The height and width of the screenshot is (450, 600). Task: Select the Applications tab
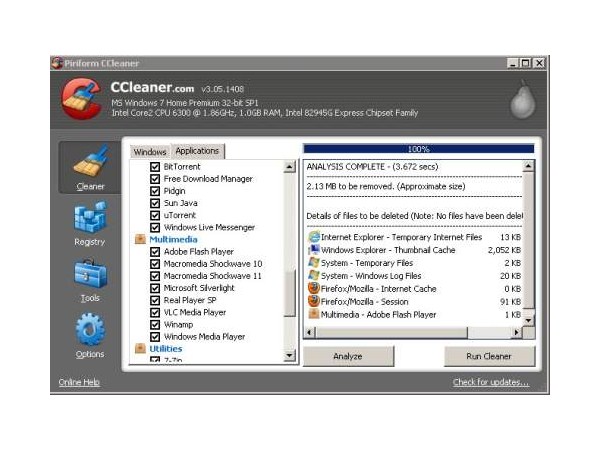coord(197,151)
